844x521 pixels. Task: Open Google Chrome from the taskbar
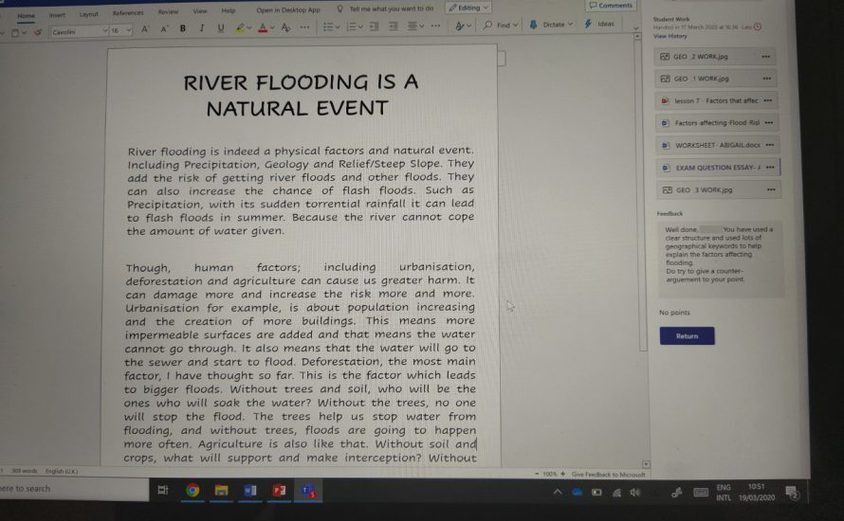click(192, 490)
